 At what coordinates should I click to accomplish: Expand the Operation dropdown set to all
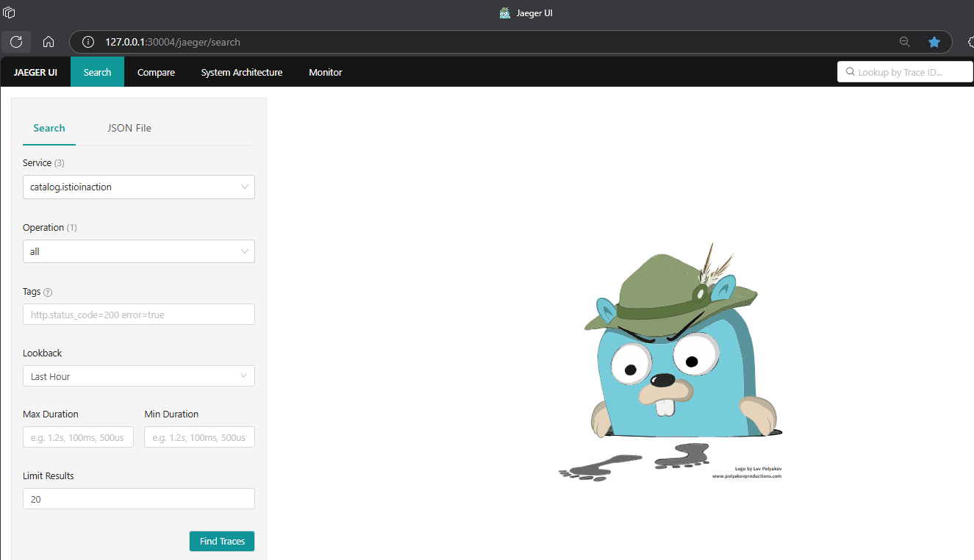[139, 251]
